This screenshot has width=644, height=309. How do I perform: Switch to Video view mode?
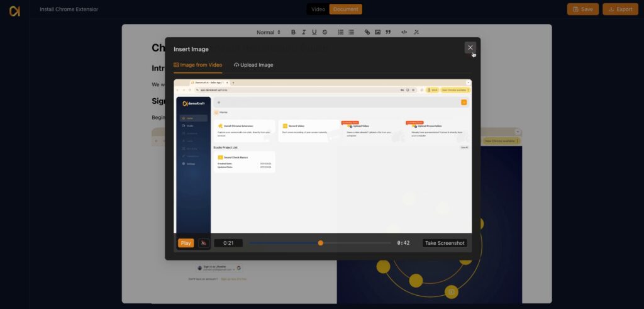318,9
